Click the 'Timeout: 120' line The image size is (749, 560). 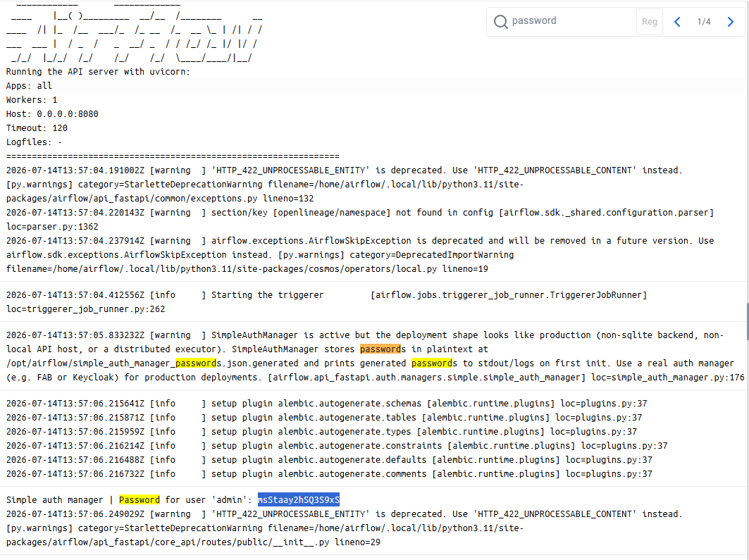[37, 128]
